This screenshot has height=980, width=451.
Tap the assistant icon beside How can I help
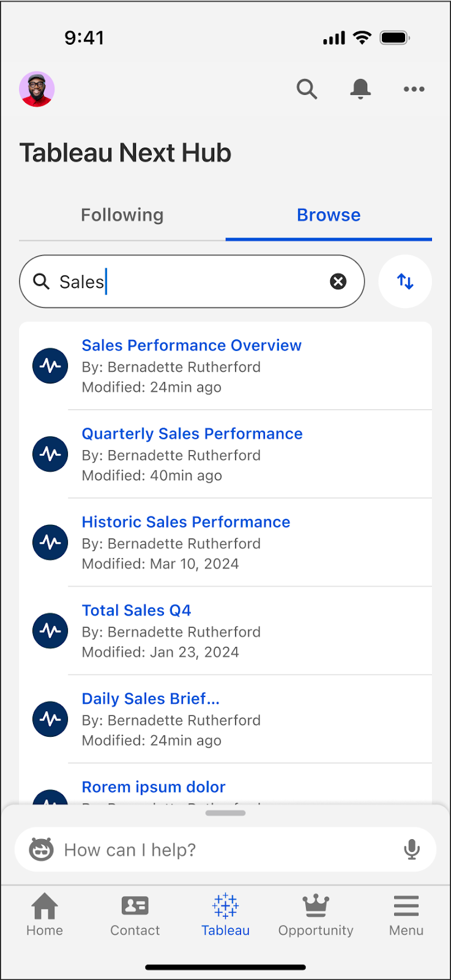(x=42, y=850)
